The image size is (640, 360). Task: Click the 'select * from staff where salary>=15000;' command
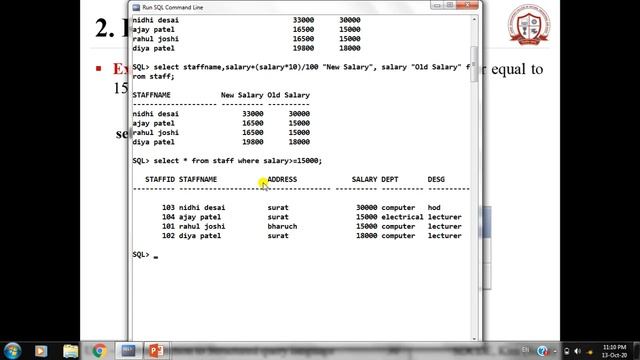point(238,161)
